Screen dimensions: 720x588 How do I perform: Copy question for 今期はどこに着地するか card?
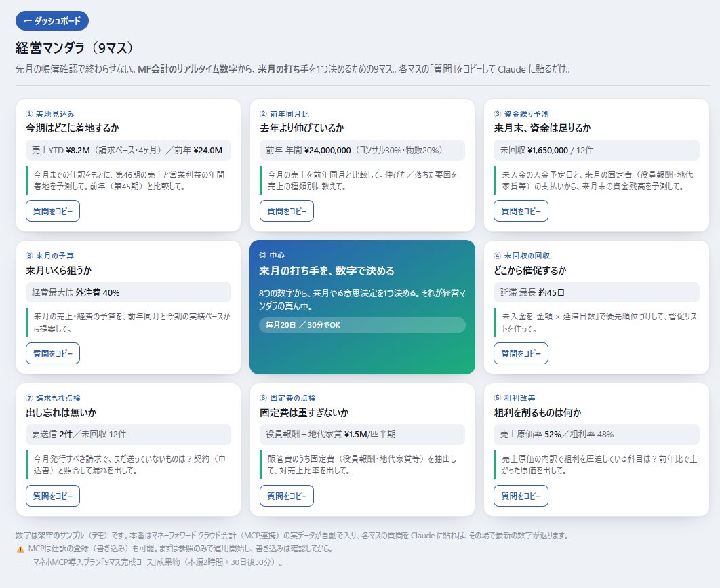pyautogui.click(x=53, y=211)
